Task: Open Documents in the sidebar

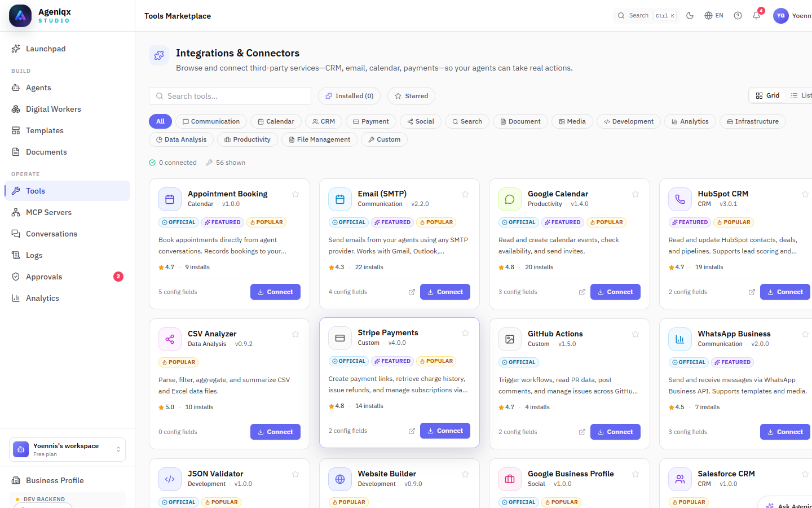Action: coord(68,152)
